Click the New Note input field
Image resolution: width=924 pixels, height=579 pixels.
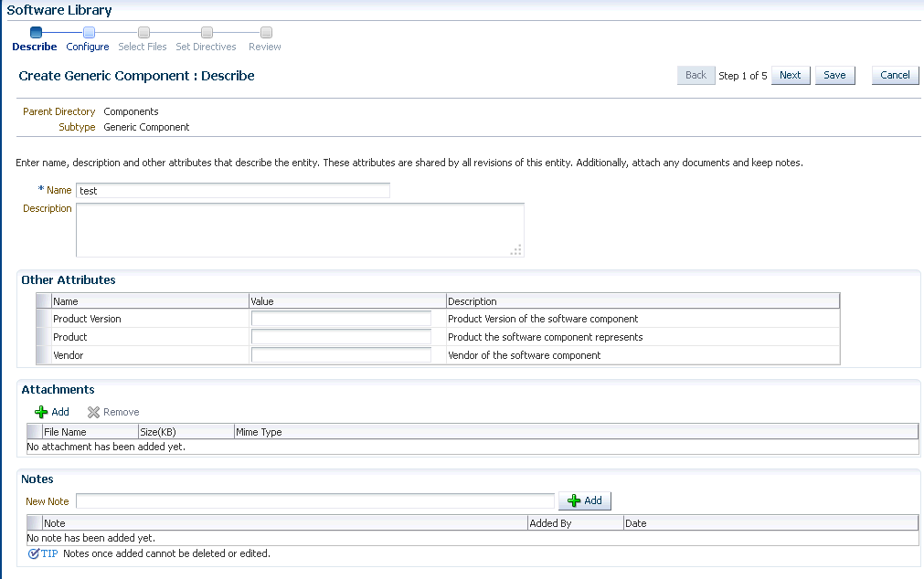pos(315,501)
